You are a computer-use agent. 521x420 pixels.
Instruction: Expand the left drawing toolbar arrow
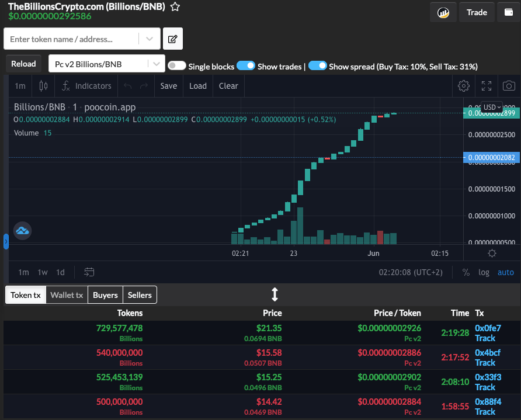(x=6, y=242)
